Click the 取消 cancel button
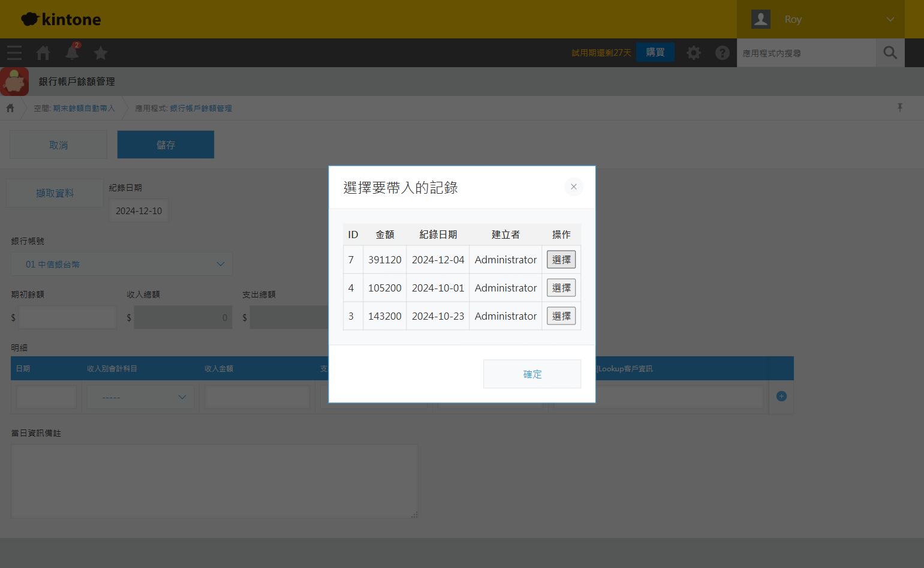The image size is (924, 568). click(x=58, y=145)
